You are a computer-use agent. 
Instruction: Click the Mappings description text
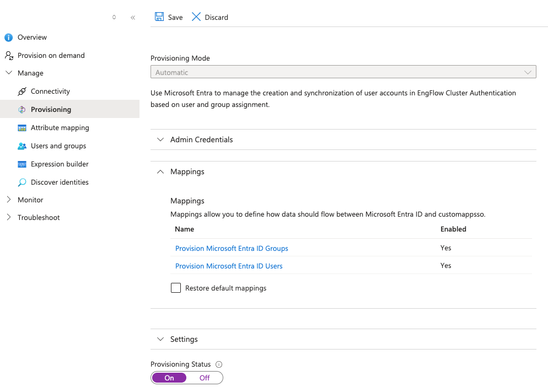[x=328, y=214]
